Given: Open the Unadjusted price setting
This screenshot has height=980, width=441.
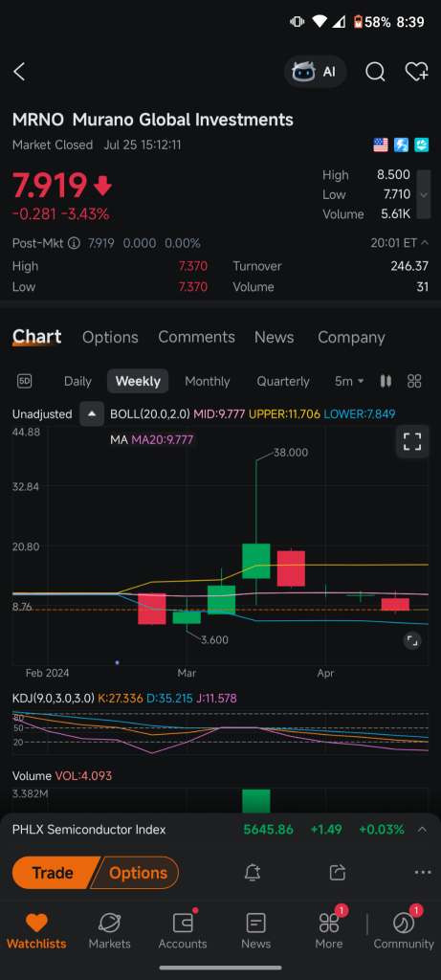Looking at the screenshot, I should point(42,413).
